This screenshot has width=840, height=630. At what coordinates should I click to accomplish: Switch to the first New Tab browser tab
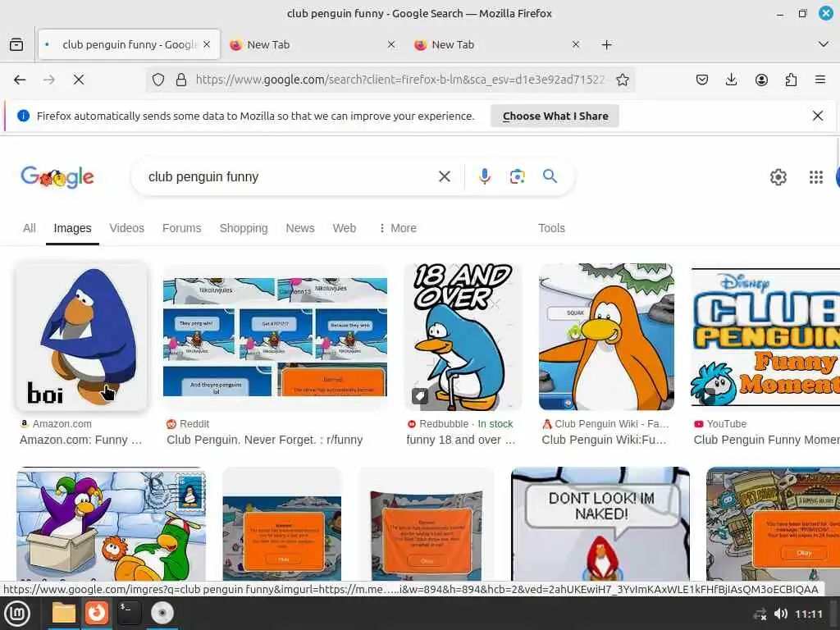pyautogui.click(x=311, y=45)
